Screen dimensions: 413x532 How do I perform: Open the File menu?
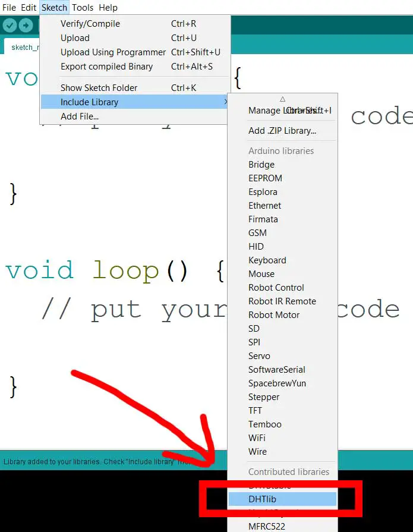9,8
